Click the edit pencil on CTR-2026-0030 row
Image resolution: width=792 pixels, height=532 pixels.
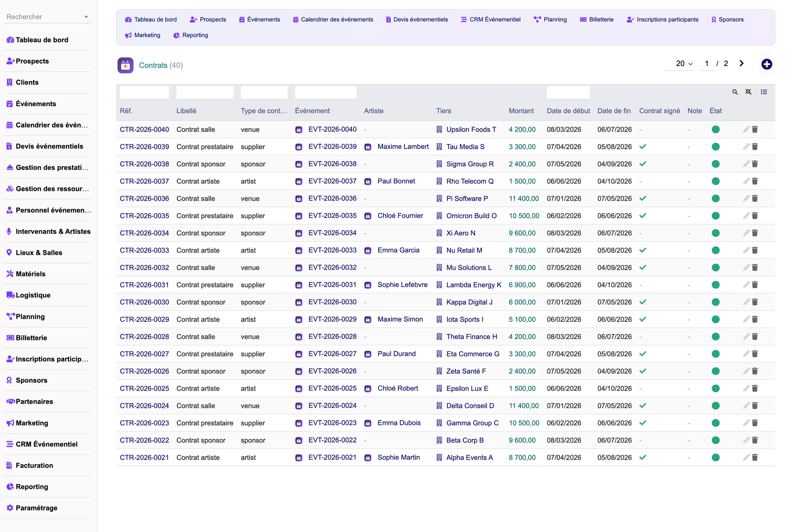[746, 302]
